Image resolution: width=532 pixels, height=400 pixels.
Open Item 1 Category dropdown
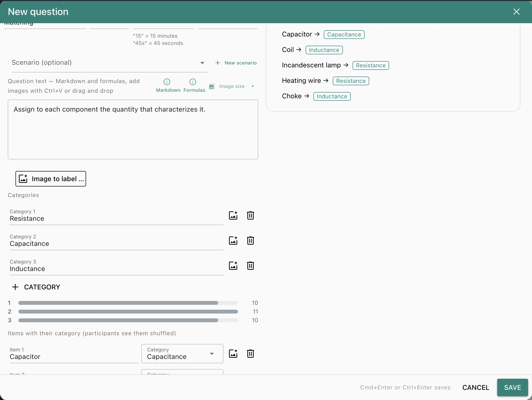coord(182,354)
